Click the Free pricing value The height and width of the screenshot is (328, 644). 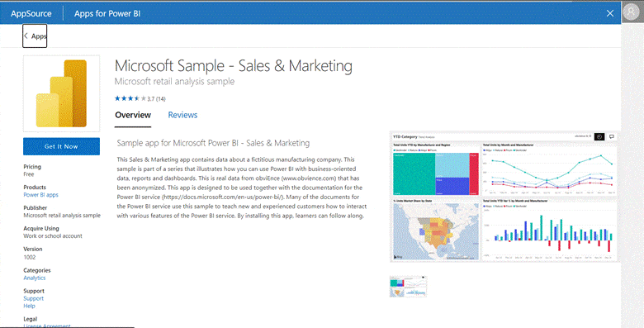pos(29,174)
